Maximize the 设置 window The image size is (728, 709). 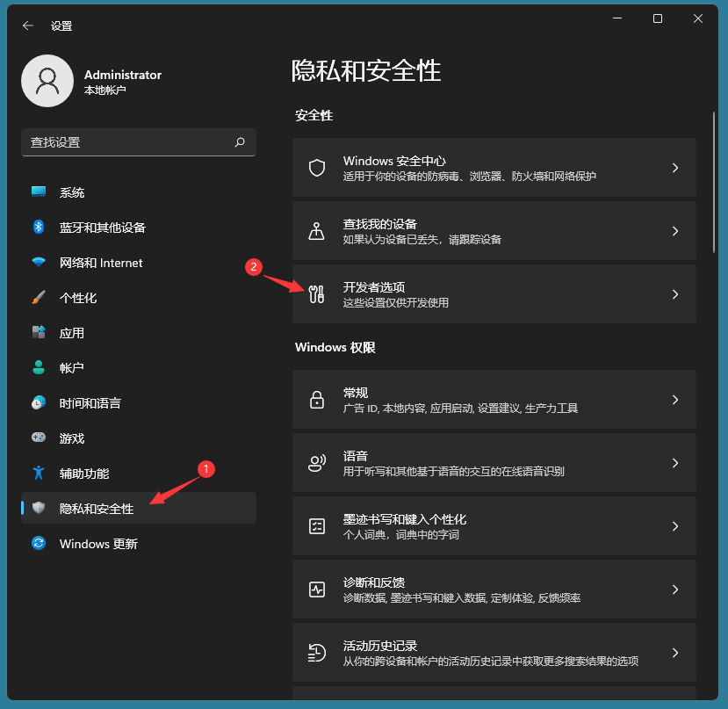tap(658, 18)
